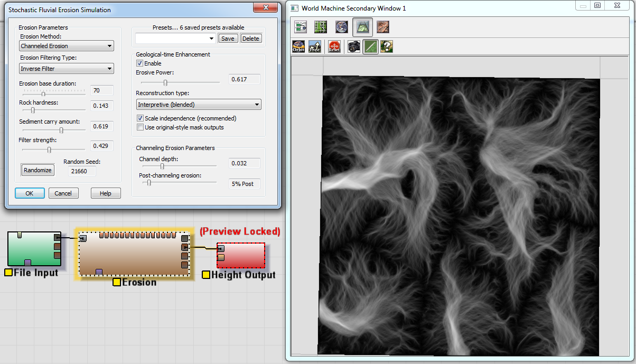Click the purple port on Erosion node
The height and width of the screenshot is (364, 636).
point(99,272)
